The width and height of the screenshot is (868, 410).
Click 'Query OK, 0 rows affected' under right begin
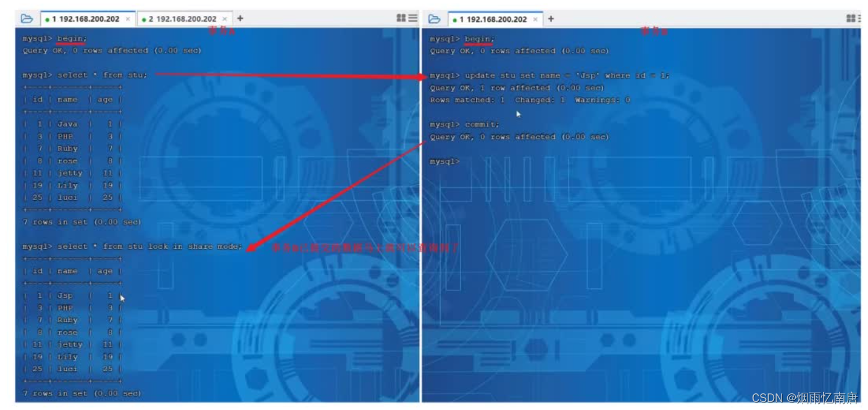[519, 51]
